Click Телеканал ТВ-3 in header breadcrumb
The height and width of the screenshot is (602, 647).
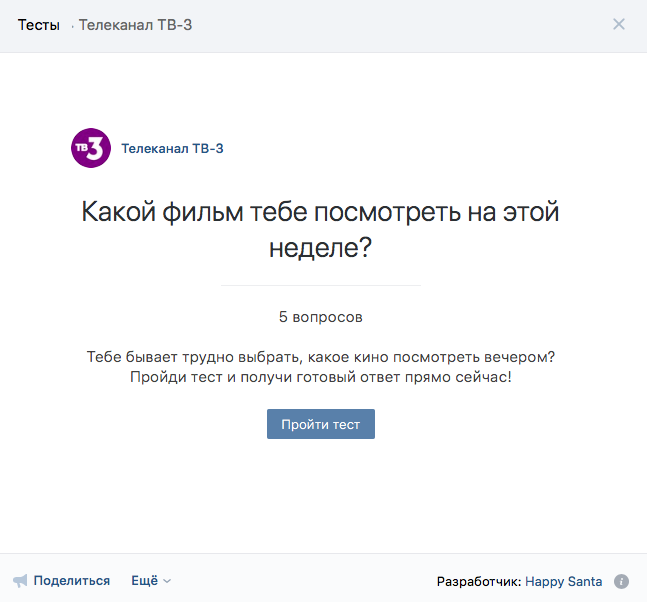[135, 25]
